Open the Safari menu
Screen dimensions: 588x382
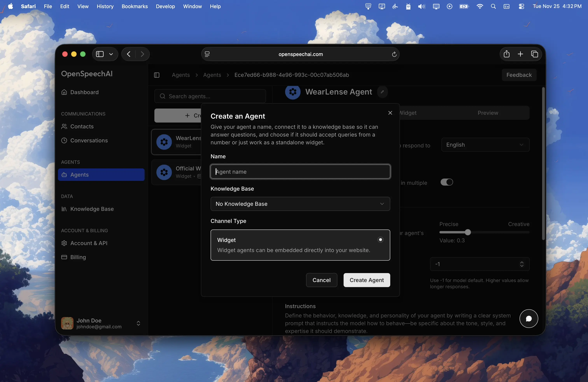(x=28, y=6)
